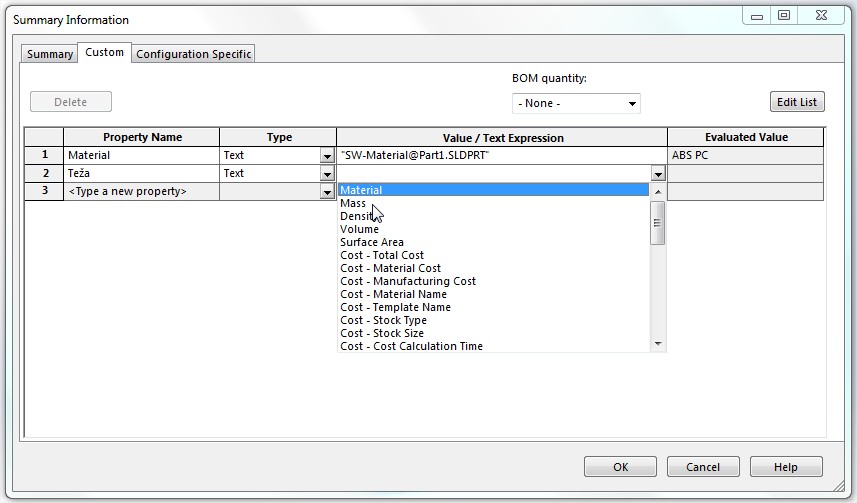Expand Type dropdown for Material row

[x=327, y=156]
